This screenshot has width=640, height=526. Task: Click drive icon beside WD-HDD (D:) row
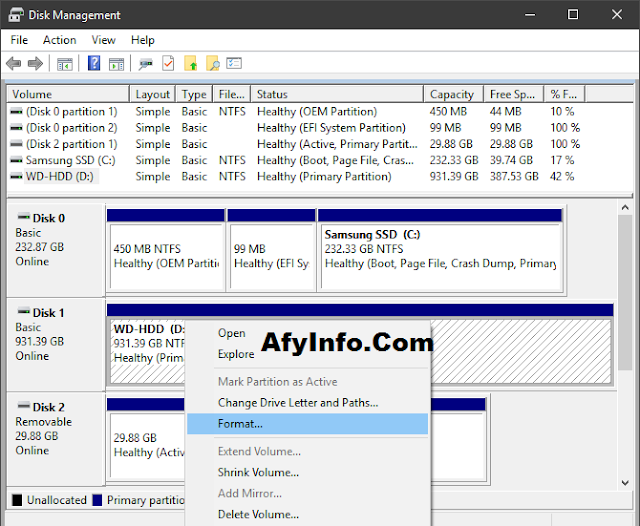tap(16, 176)
